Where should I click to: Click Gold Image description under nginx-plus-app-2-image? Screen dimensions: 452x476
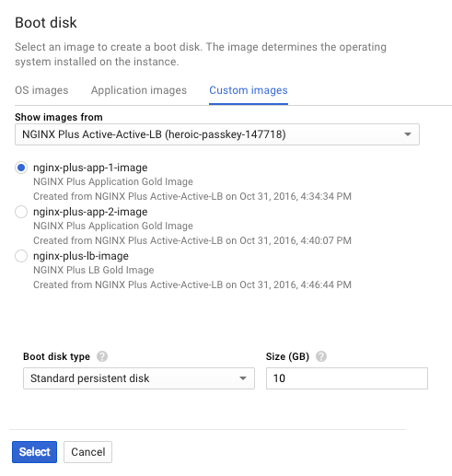click(x=113, y=226)
